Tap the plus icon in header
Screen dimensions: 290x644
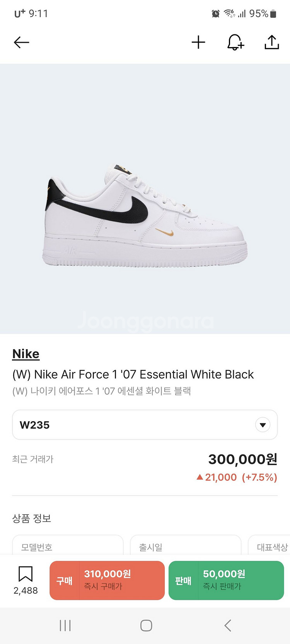[198, 42]
